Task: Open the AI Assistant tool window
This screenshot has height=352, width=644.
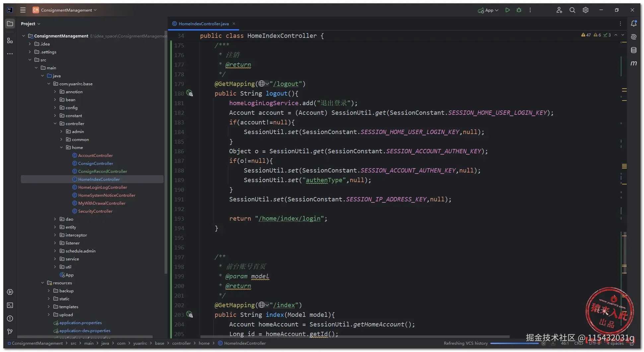Action: click(634, 37)
